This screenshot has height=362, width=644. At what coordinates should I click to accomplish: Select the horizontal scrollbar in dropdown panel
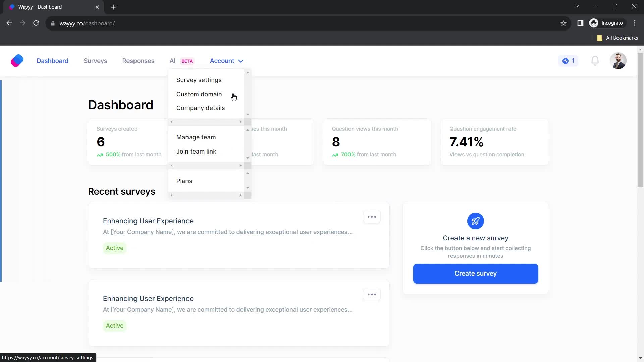coord(206,122)
